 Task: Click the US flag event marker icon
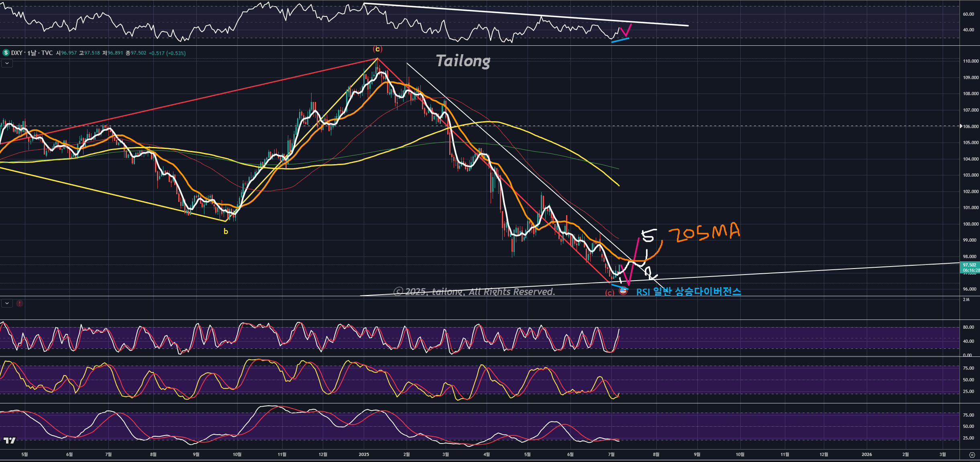point(623,291)
